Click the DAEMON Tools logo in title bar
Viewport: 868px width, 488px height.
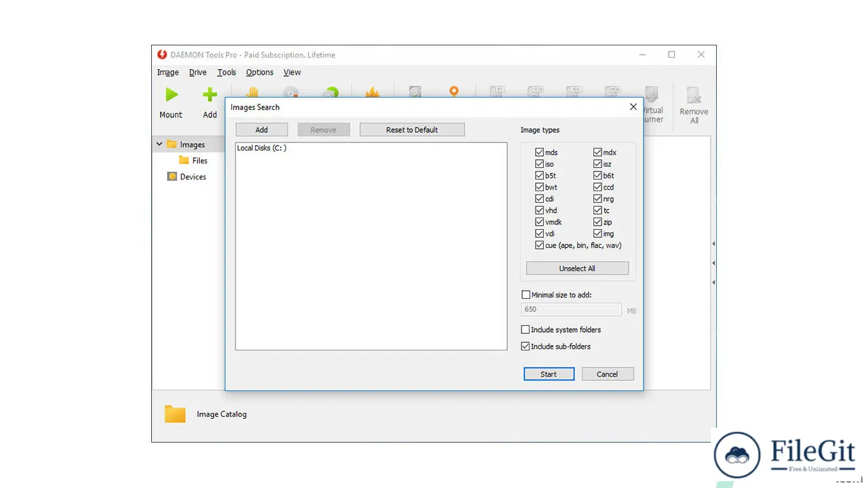pos(162,55)
